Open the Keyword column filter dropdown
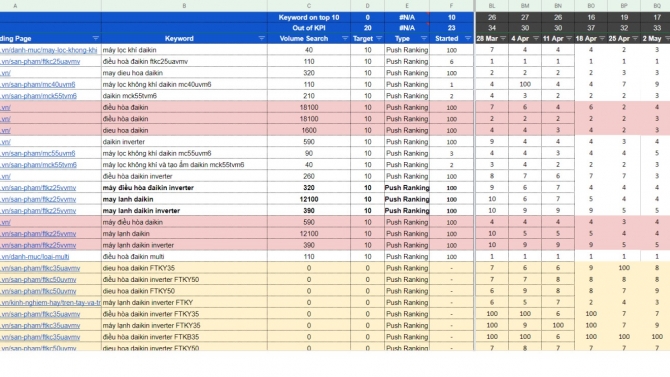 262,38
